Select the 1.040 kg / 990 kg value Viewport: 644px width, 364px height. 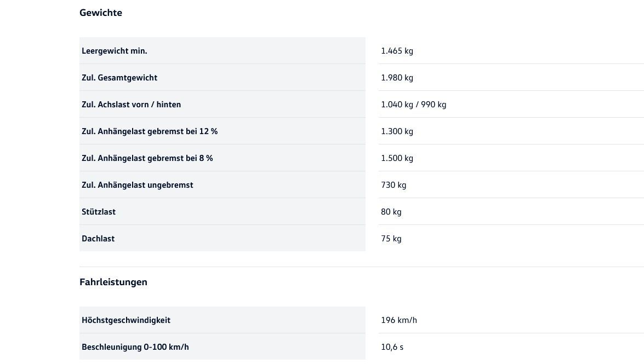pos(413,105)
